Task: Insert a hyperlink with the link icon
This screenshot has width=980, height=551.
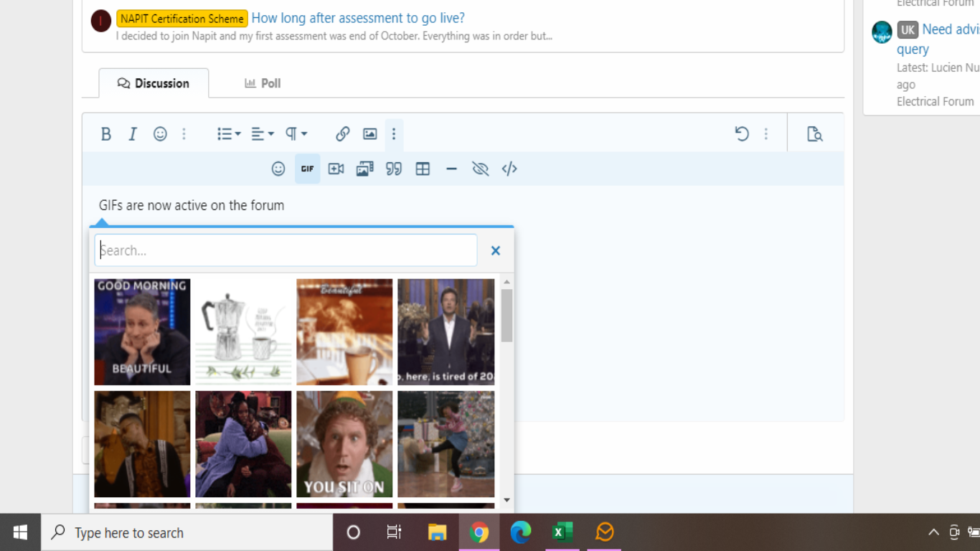Action: click(342, 134)
